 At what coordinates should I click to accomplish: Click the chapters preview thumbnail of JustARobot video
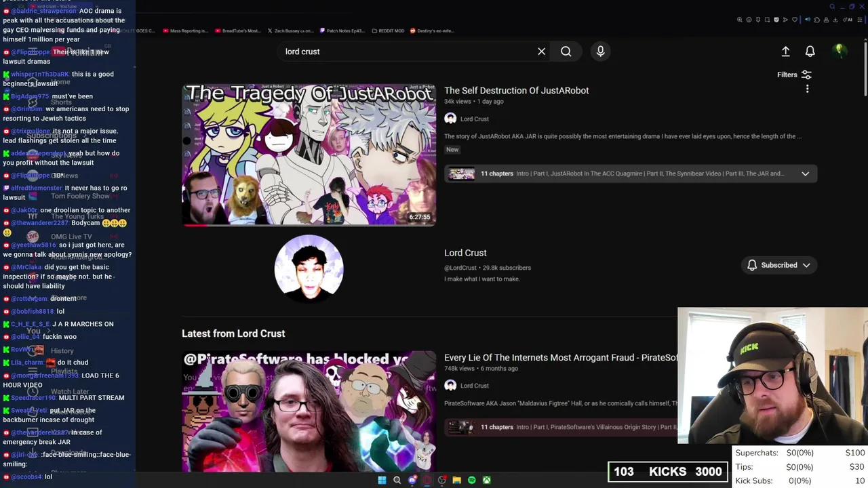(x=461, y=174)
